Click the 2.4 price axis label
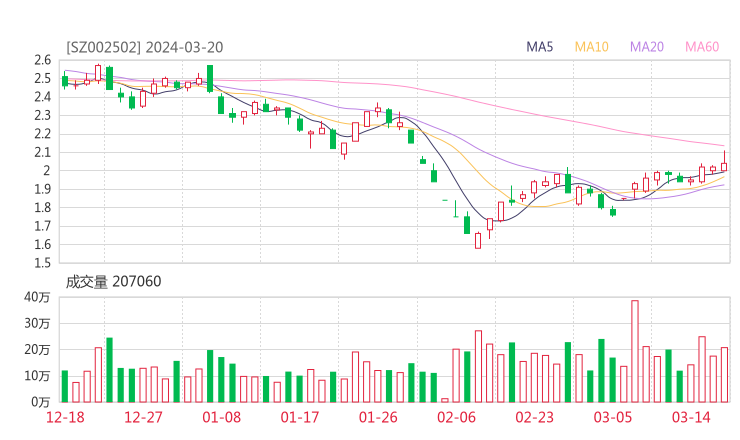This screenshot has width=740, height=440. coord(42,97)
